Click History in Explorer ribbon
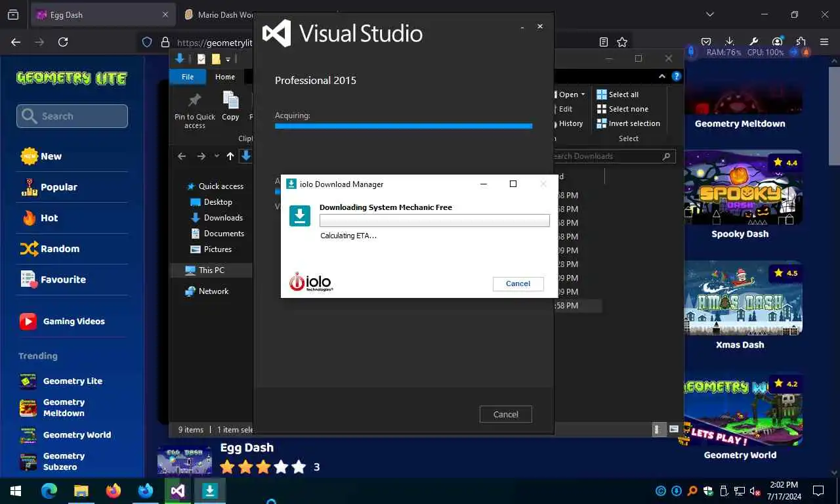This screenshot has width=840, height=504. 569,123
